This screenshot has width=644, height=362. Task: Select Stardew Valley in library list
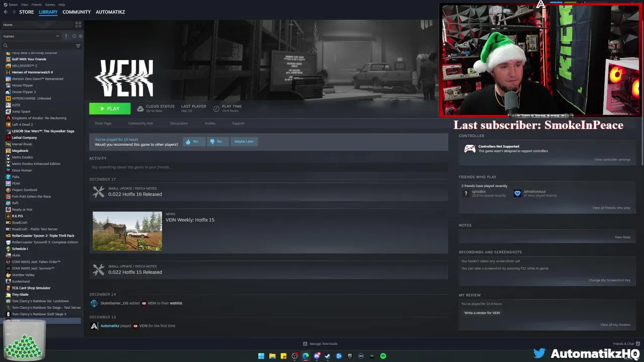[x=23, y=275]
